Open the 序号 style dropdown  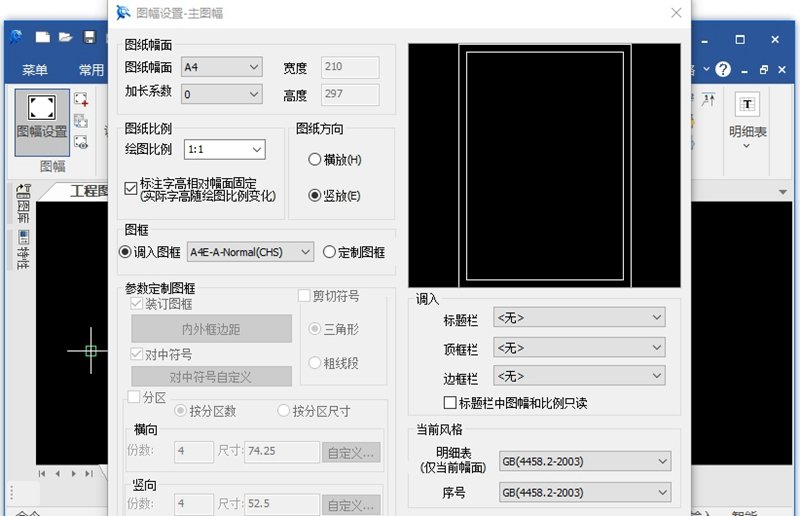(585, 493)
